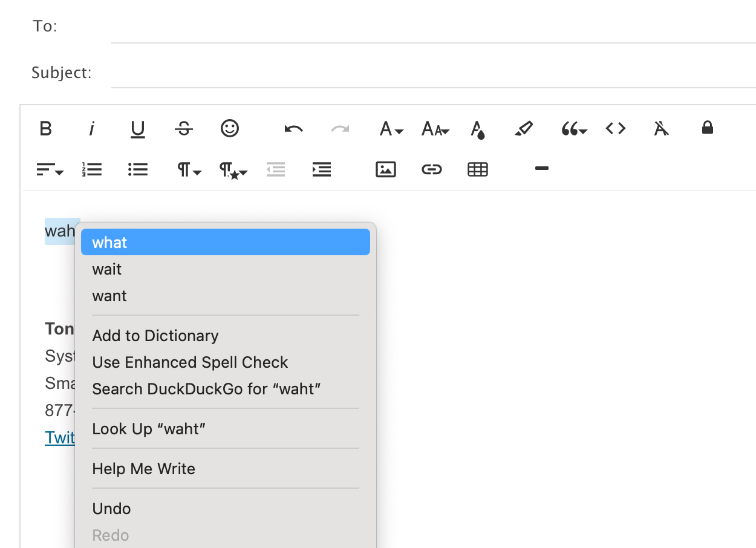Image resolution: width=756 pixels, height=548 pixels.
Task: Toggle italic text style
Action: pyautogui.click(x=92, y=128)
